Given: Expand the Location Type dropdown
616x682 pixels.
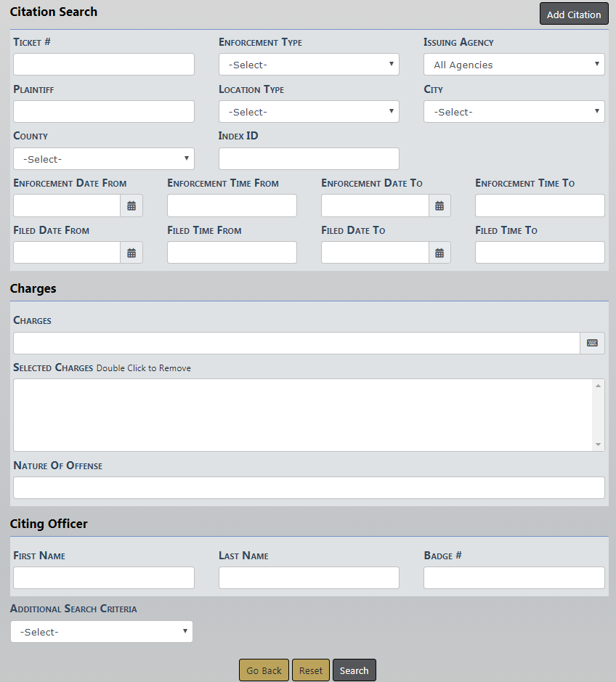Looking at the screenshot, I should point(309,112).
